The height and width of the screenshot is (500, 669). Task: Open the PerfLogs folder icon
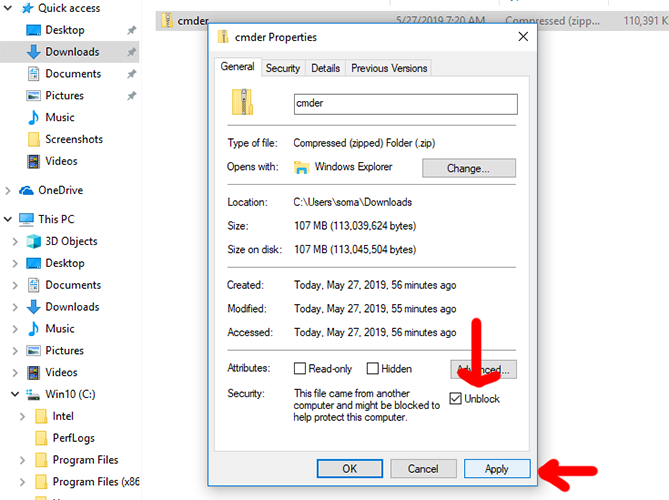pos(41,438)
